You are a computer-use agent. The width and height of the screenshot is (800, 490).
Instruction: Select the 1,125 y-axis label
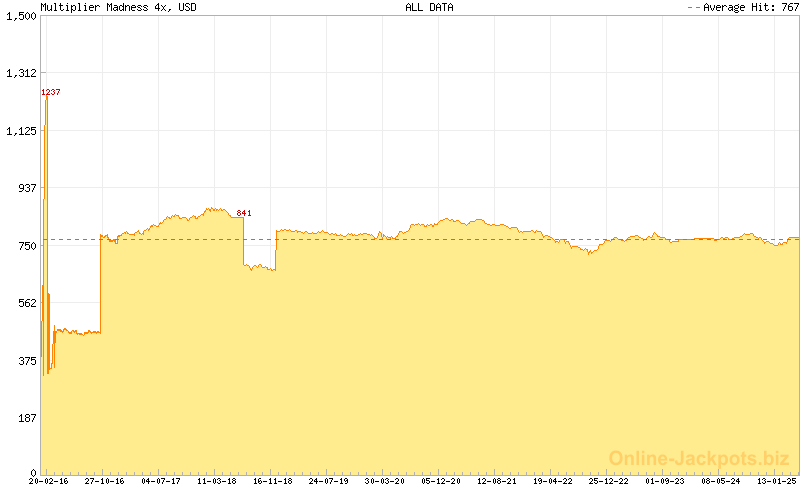pos(21,130)
